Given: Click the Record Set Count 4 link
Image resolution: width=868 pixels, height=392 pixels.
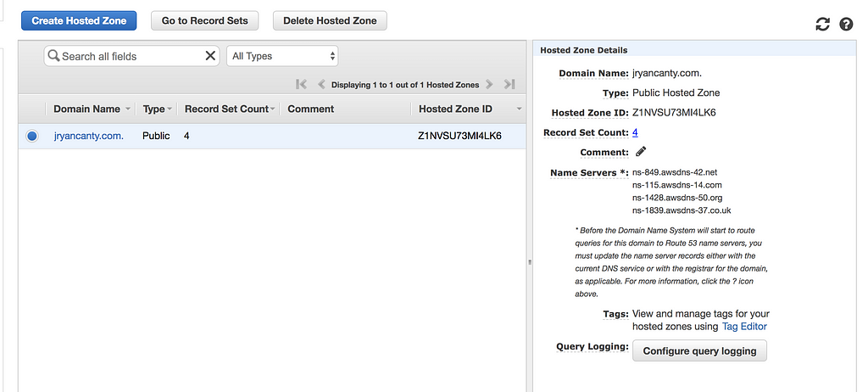Looking at the screenshot, I should pos(635,132).
